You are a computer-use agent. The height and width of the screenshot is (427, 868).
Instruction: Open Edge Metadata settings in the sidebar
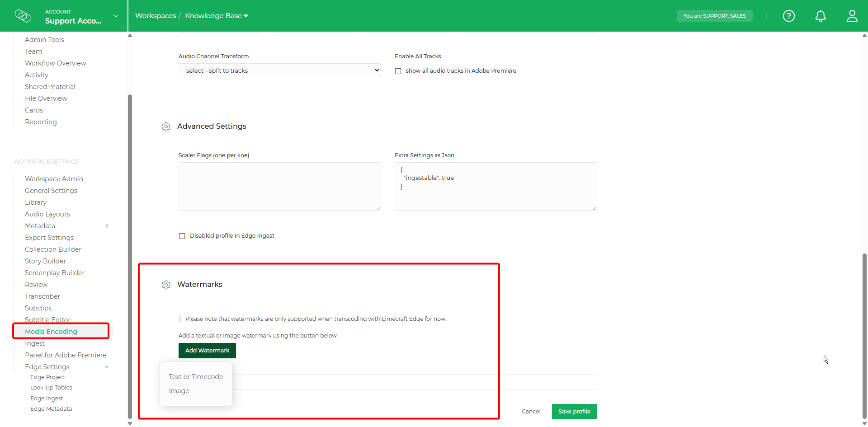coord(51,408)
